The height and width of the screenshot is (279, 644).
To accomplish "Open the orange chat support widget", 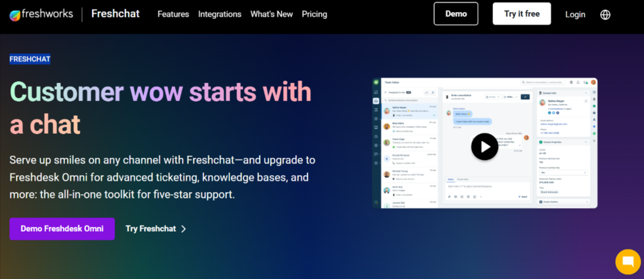I will click(628, 262).
